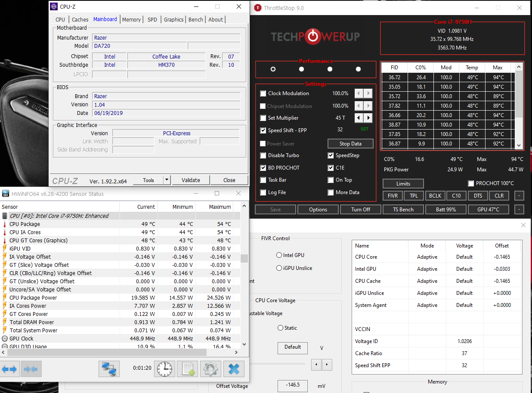Click the CPU-Z title bar app icon
The height and width of the screenshot is (393, 532).
click(54, 6)
